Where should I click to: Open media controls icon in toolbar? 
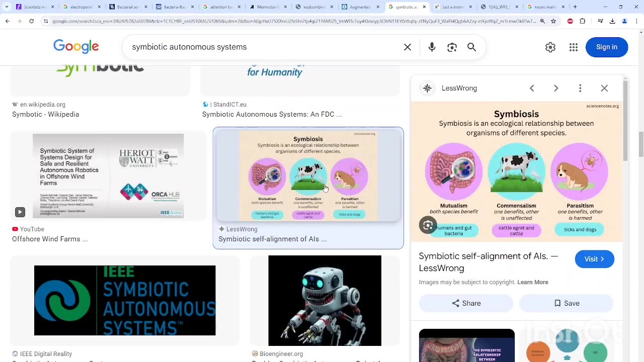click(x=600, y=21)
